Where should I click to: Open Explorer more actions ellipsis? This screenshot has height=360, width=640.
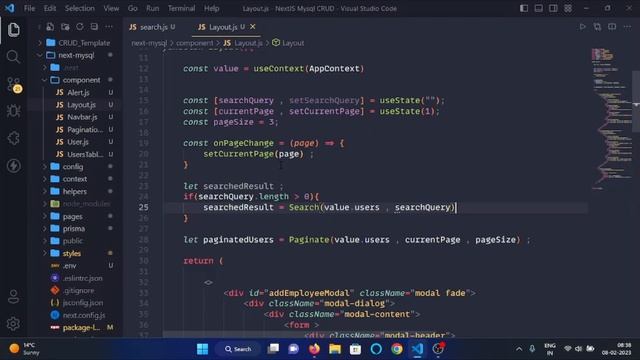coord(109,27)
